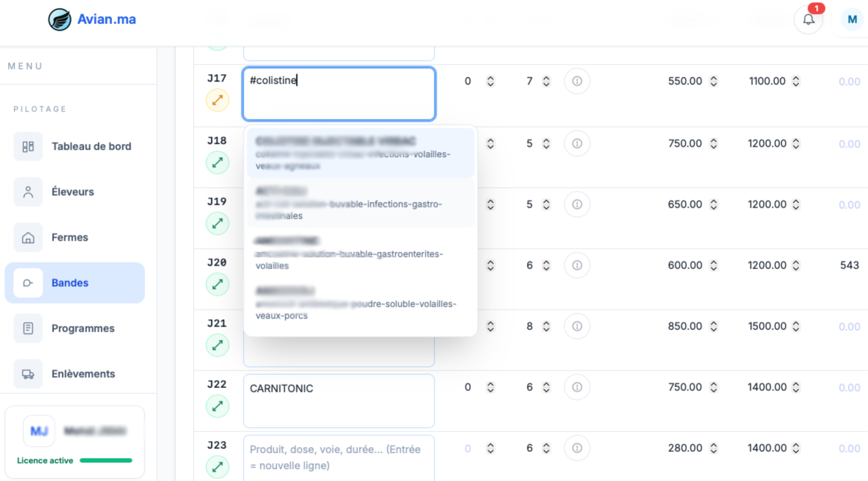The image size is (868, 481).
Task: Click the J22 CARNITONIC text field
Action: 338,400
